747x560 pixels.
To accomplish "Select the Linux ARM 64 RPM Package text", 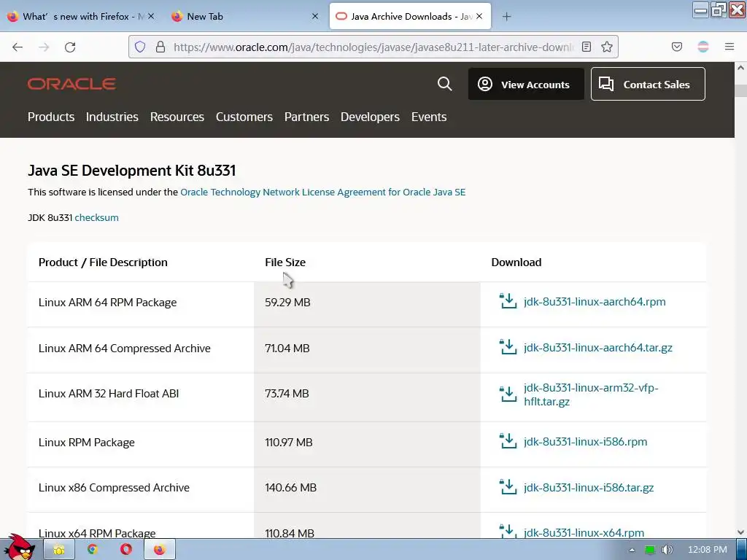I will pos(108,303).
